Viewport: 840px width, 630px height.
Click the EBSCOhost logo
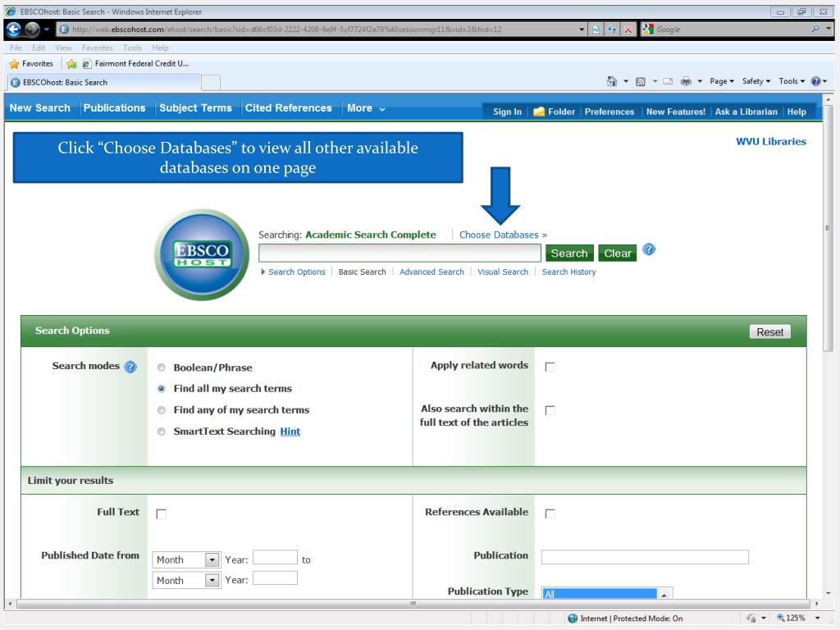coord(202,254)
